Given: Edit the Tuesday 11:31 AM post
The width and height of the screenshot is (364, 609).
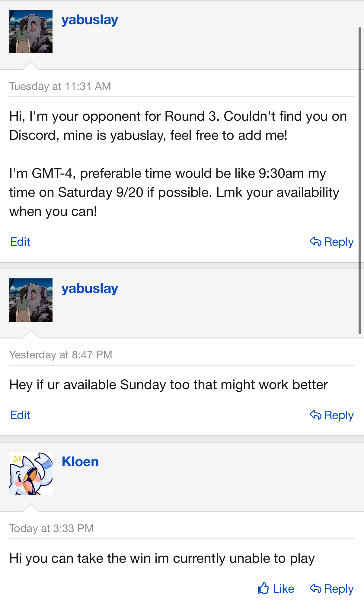Looking at the screenshot, I should click(x=20, y=242).
